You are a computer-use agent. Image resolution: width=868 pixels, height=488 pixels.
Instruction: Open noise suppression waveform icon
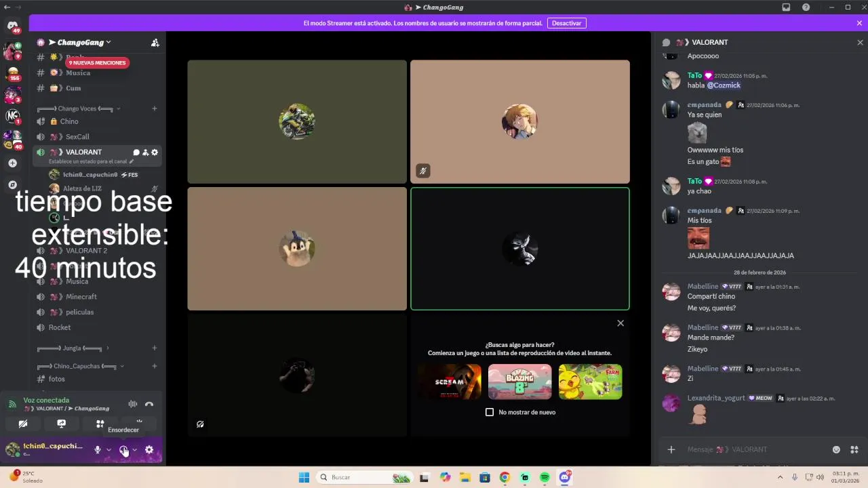click(133, 405)
